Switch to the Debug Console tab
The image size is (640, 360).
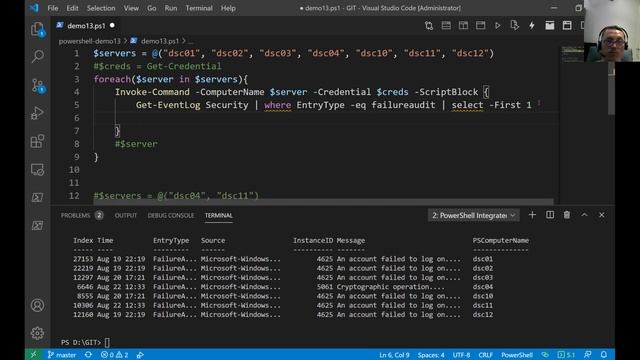(x=171, y=215)
